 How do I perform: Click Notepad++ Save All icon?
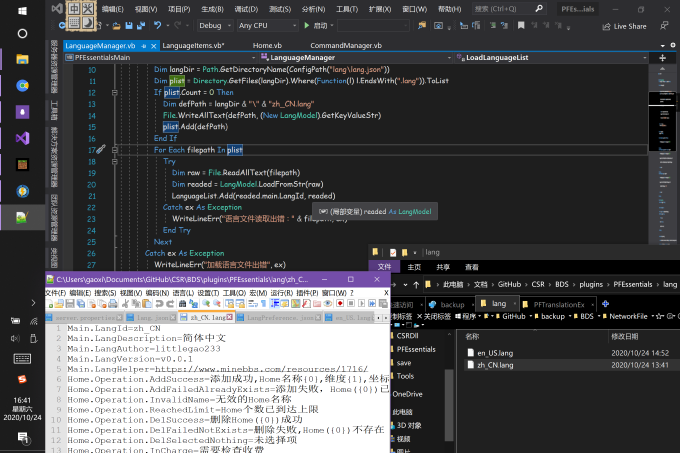coord(81,303)
